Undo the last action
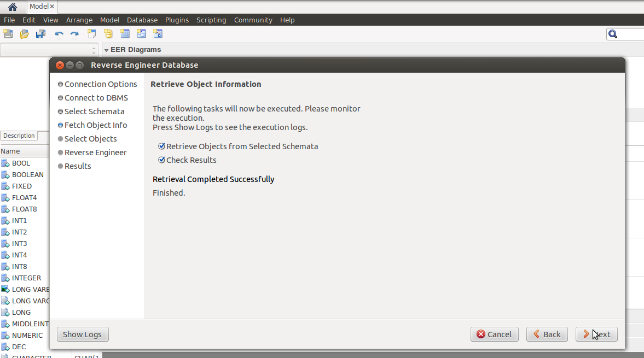644x358 pixels. pyautogui.click(x=59, y=33)
